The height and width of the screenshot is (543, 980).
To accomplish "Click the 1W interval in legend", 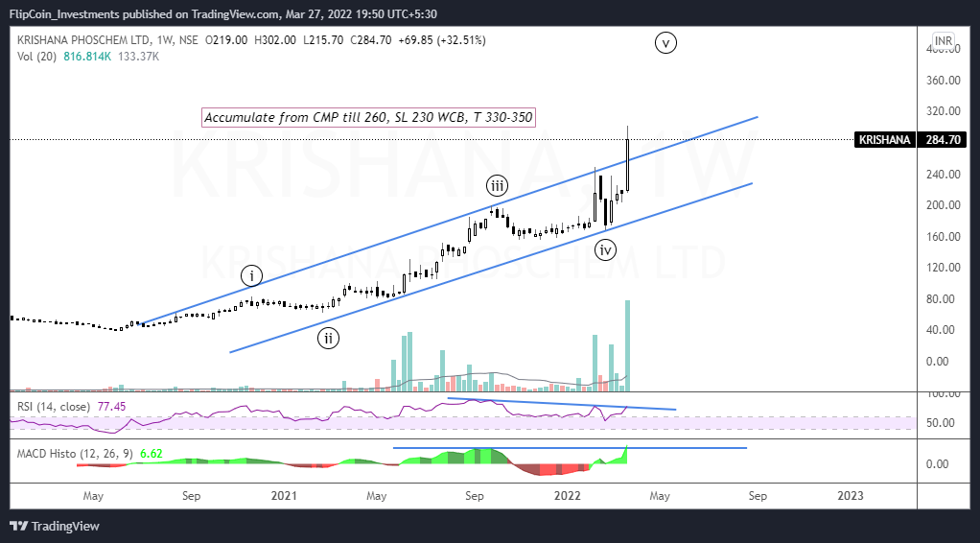I will click(x=164, y=40).
